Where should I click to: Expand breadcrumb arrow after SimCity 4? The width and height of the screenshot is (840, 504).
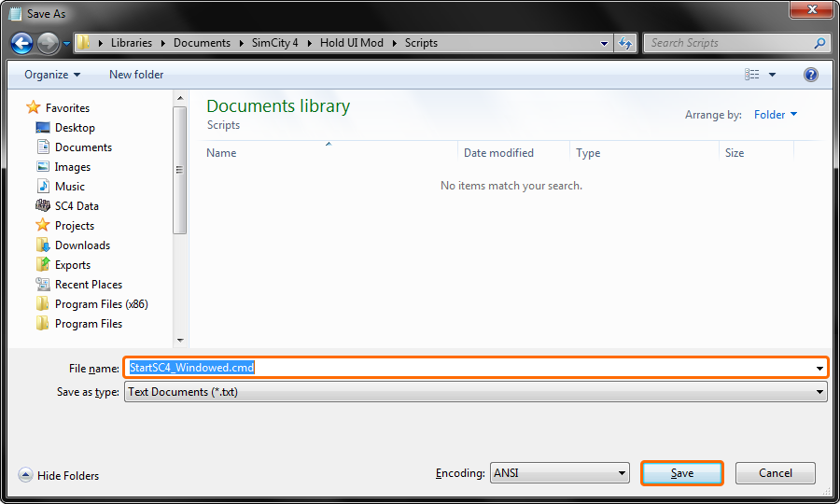(x=309, y=43)
